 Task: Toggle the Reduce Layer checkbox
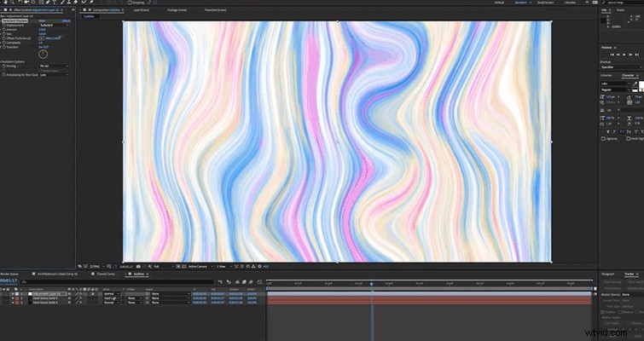[40, 71]
